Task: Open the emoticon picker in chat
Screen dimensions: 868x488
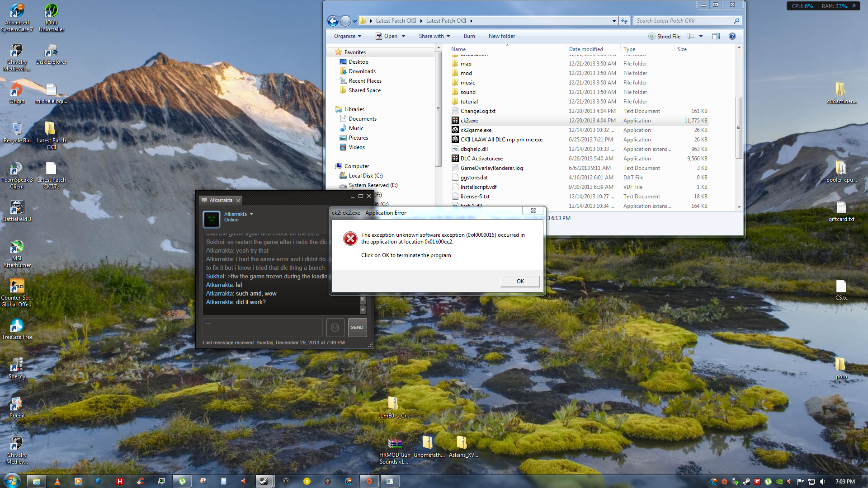Action: (x=335, y=328)
